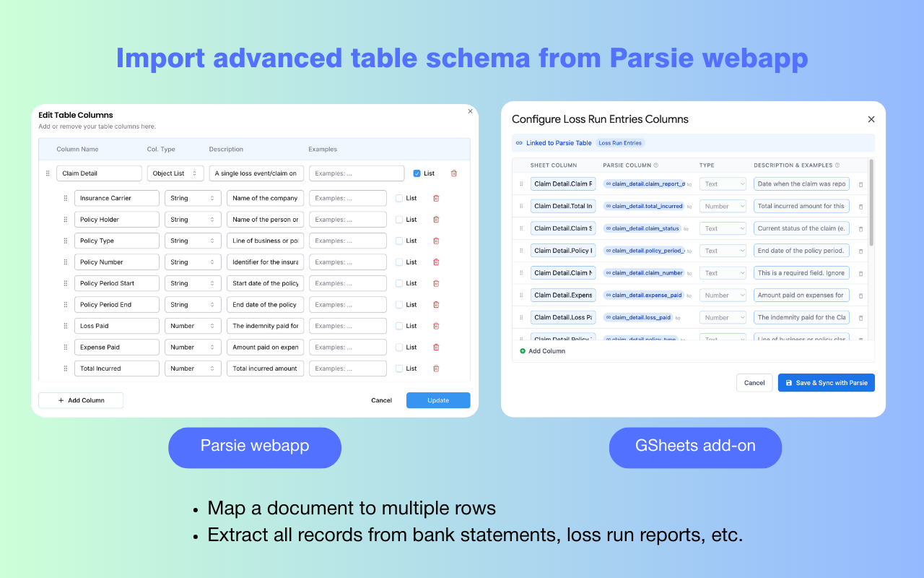924x578 pixels.
Task: Enable the List checkbox for Policy Number
Action: tap(399, 262)
